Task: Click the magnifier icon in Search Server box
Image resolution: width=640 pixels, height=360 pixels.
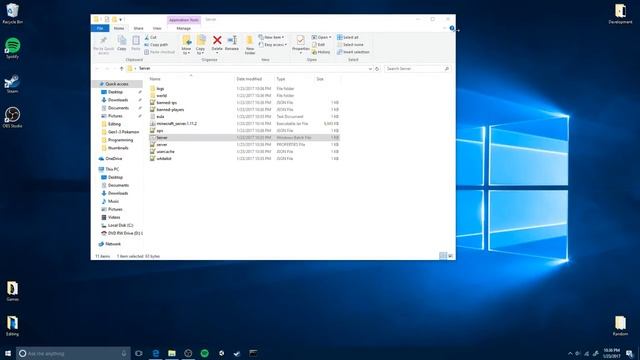Action: point(447,69)
